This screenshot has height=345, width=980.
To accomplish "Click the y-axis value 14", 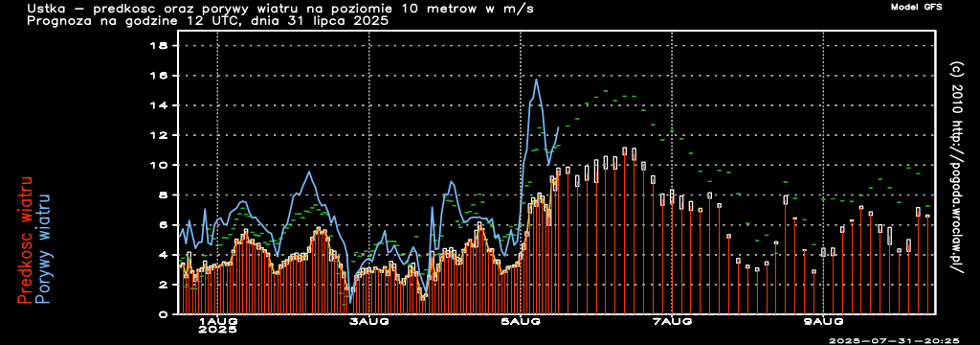I will (159, 105).
